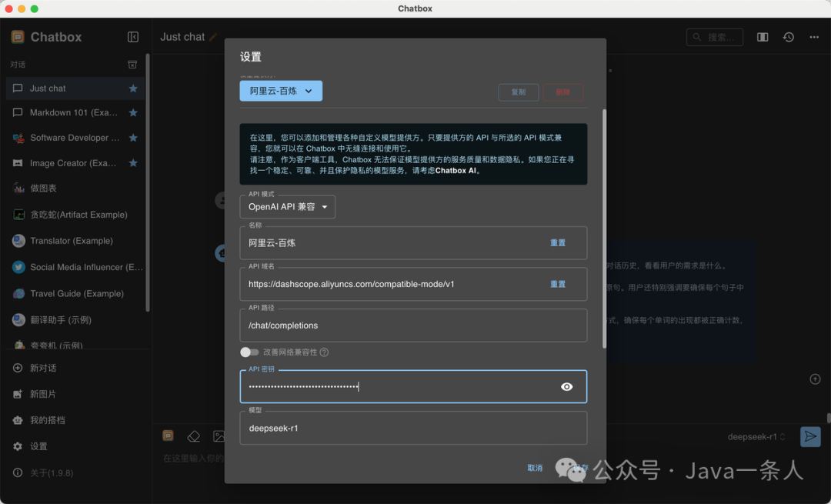Open the three-dot more menu

[814, 37]
